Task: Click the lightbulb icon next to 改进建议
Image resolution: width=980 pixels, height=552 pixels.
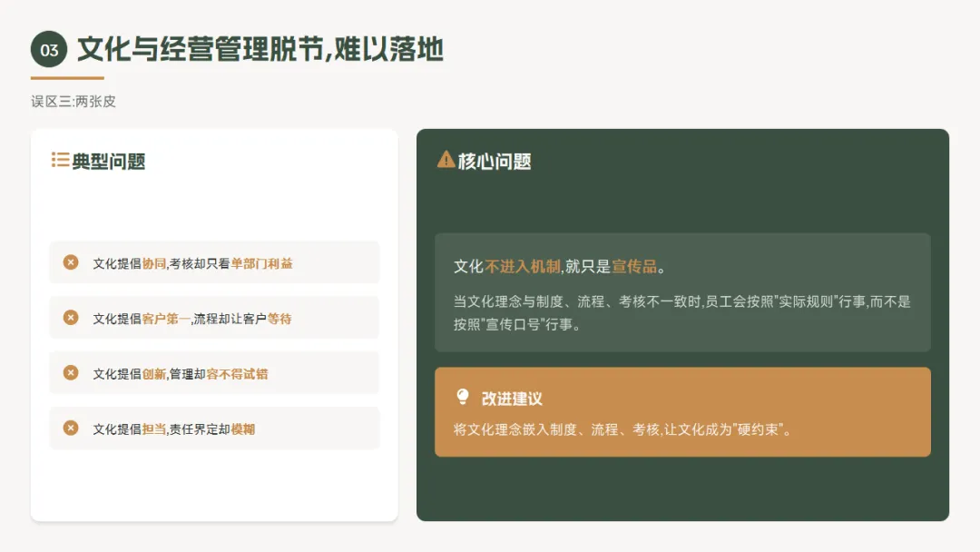Action: coord(463,397)
